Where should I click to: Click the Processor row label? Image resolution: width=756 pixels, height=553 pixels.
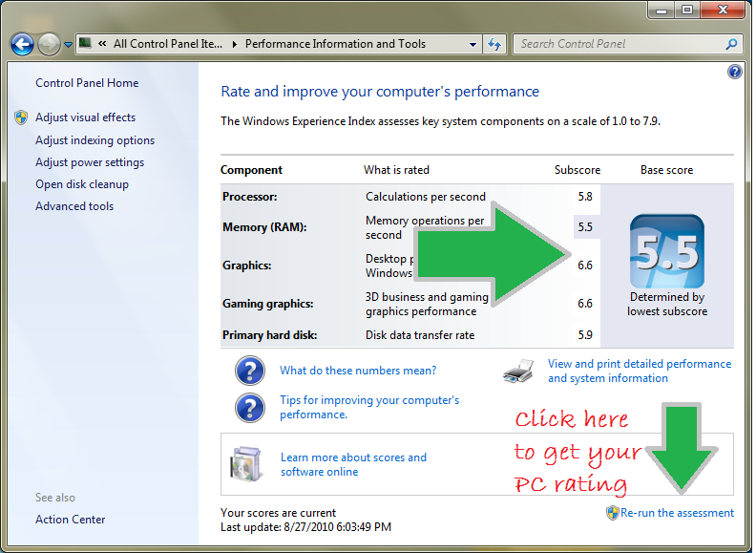pyautogui.click(x=250, y=197)
